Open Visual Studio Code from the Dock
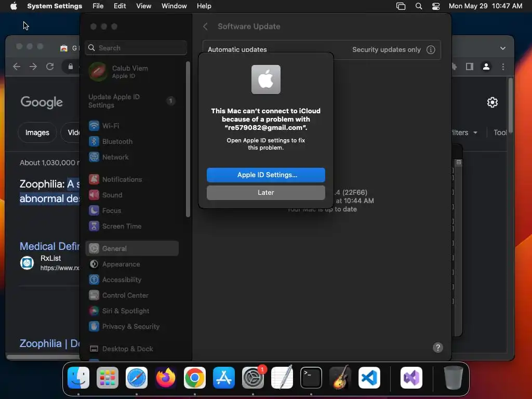 (x=369, y=378)
